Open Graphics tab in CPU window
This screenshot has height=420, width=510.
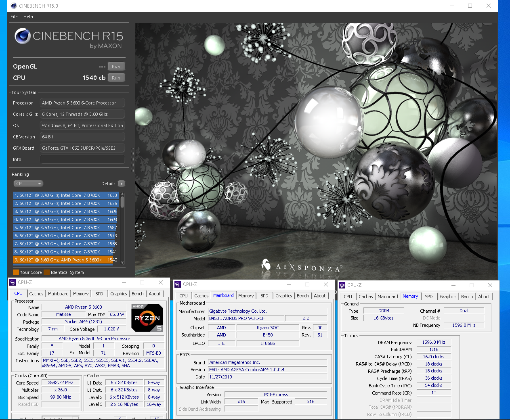click(119, 294)
